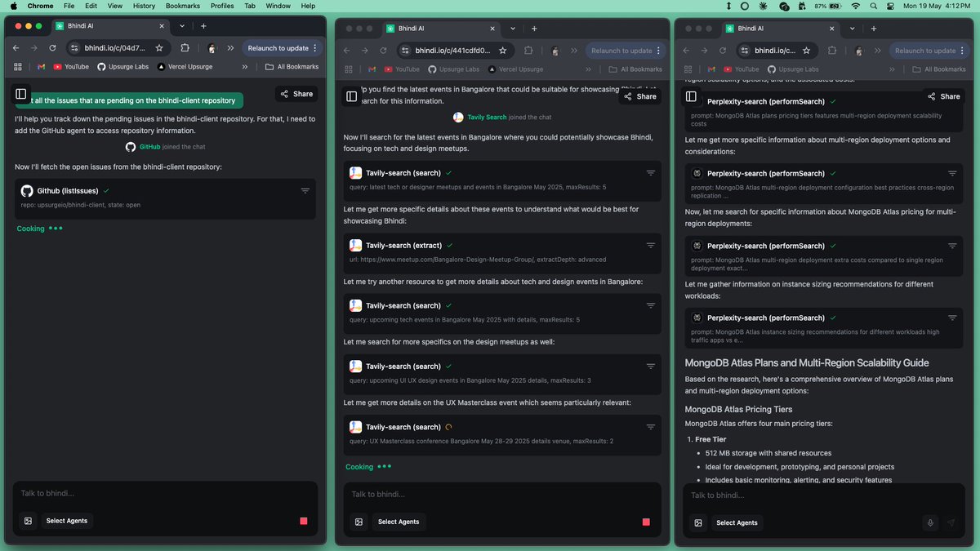Open the Vercel Upsurge bookmark in the left window
This screenshot has width=980, height=551.
point(185,67)
